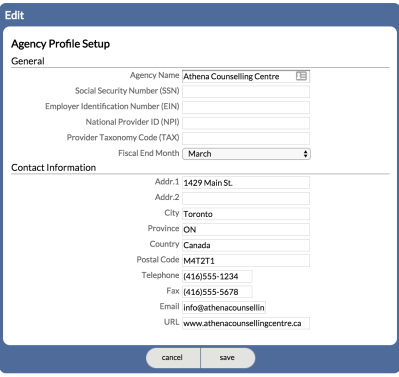Focus the Provider Taxonomy Code field
399x377 pixels.
click(x=246, y=138)
